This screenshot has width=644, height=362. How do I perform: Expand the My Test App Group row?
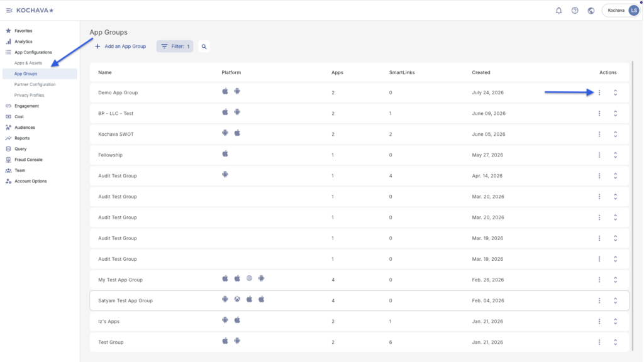click(615, 280)
